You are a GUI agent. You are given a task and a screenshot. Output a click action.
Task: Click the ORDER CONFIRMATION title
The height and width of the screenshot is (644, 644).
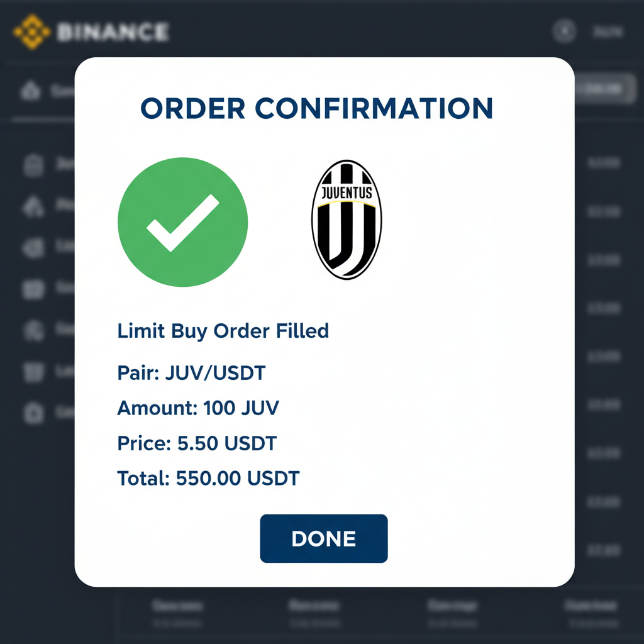coord(317,109)
